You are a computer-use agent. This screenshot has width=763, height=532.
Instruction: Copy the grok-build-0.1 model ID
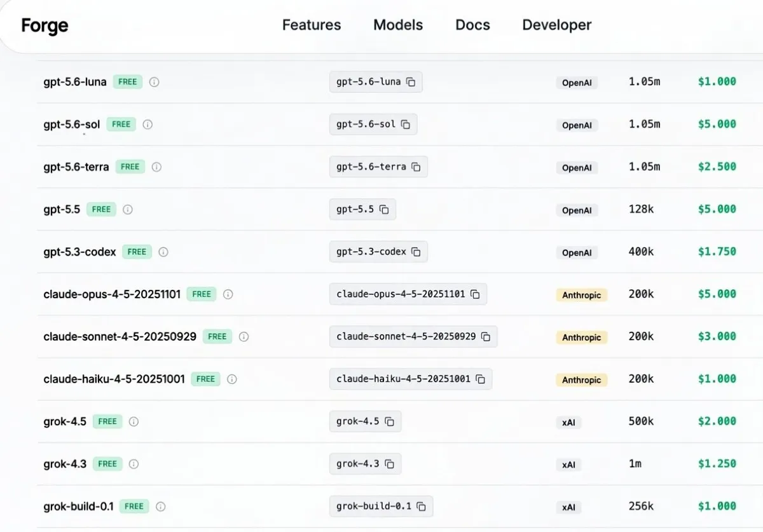pos(421,507)
